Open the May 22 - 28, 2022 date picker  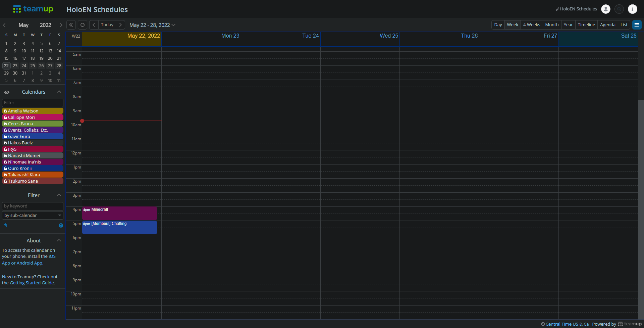point(152,25)
